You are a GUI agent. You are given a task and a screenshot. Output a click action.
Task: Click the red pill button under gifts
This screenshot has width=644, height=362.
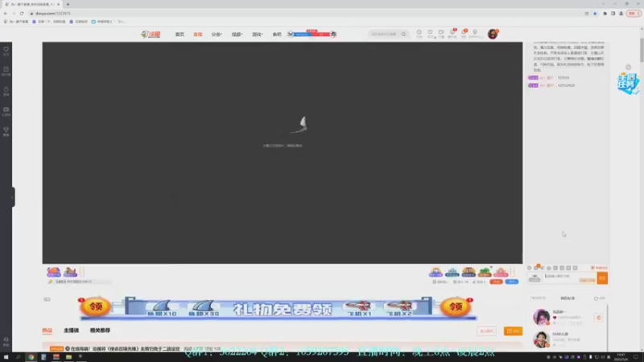pyautogui.click(x=496, y=282)
